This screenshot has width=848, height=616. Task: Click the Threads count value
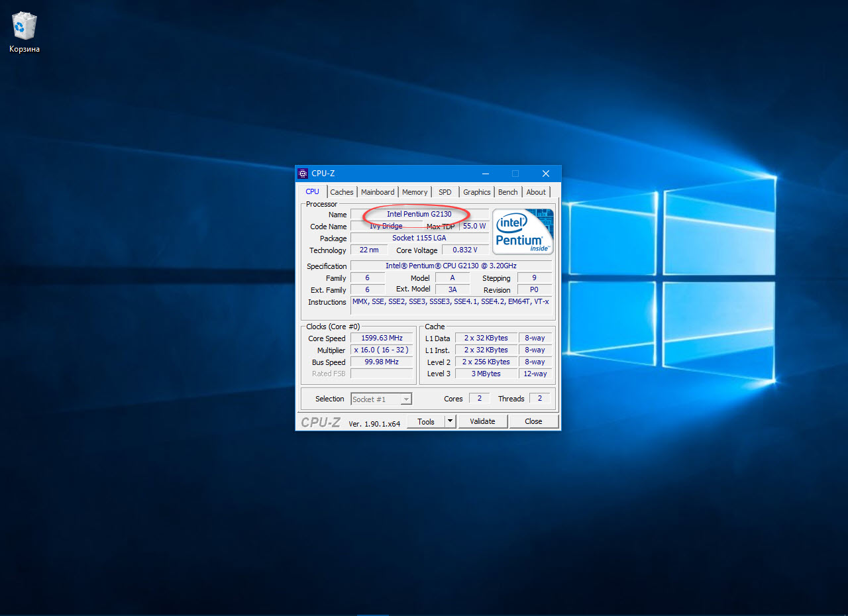(x=540, y=398)
